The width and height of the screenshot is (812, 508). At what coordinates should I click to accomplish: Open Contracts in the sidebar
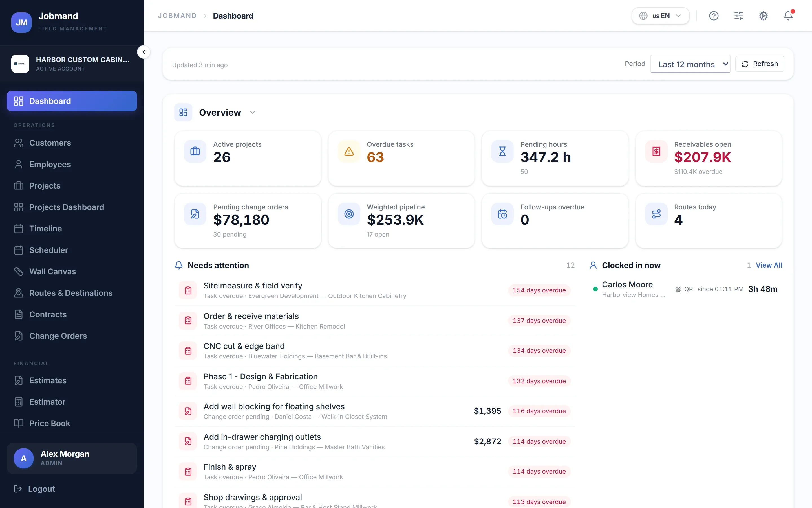(72, 314)
